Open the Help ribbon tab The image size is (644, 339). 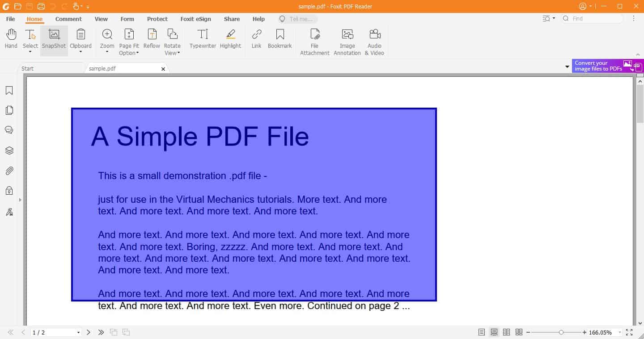pyautogui.click(x=258, y=19)
